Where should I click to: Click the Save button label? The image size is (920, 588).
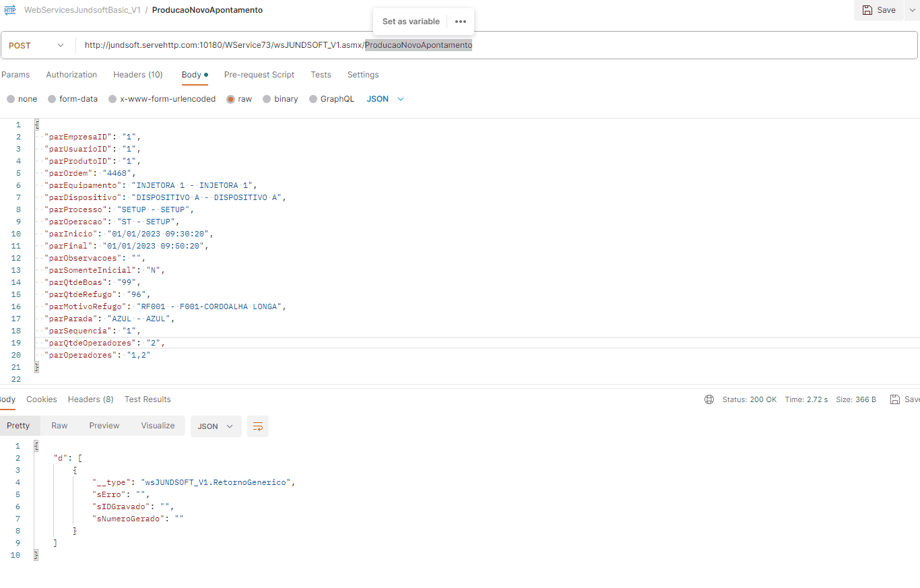coord(886,10)
